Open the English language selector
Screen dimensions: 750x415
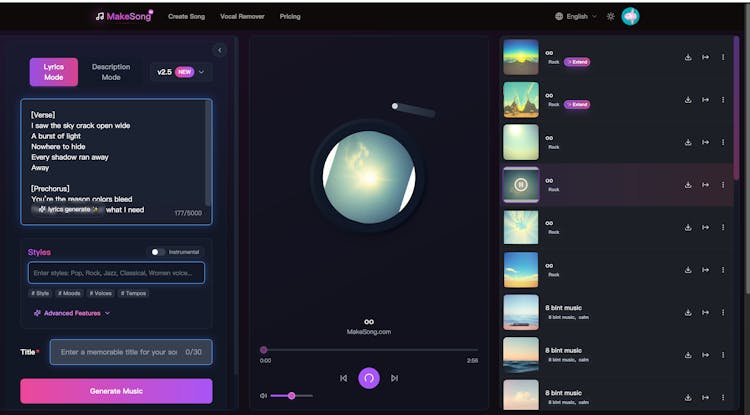[576, 16]
